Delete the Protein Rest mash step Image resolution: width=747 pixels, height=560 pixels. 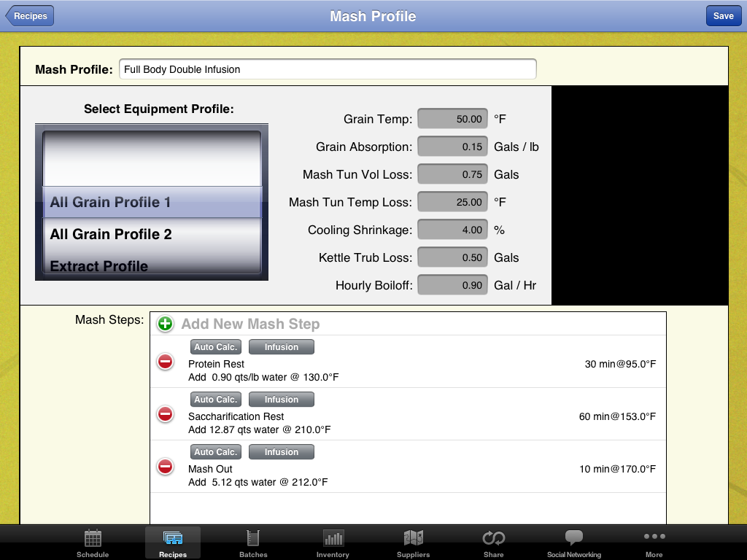pyautogui.click(x=166, y=362)
